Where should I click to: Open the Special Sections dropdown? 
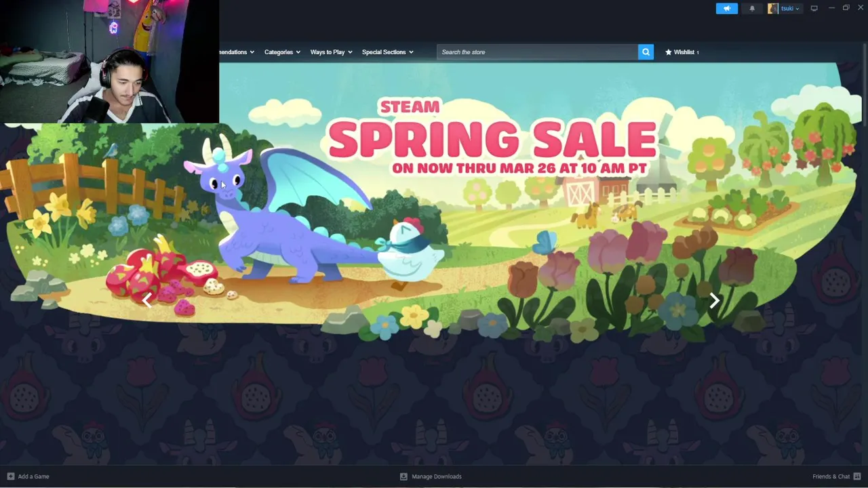coord(387,52)
